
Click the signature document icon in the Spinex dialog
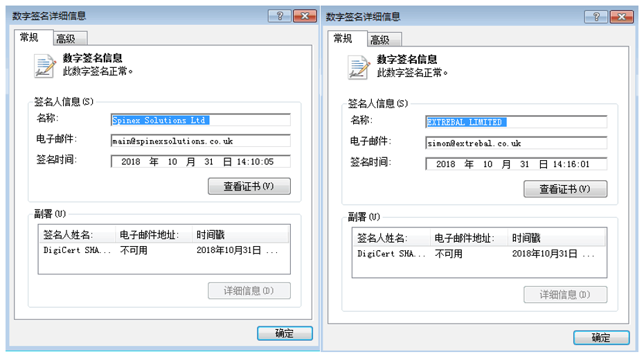pyautogui.click(x=45, y=66)
